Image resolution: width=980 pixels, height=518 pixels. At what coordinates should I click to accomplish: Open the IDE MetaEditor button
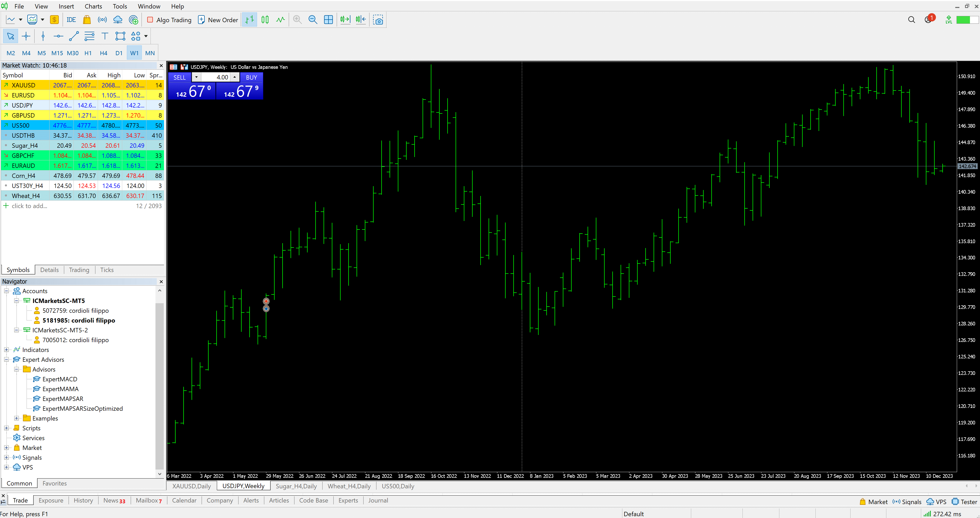[71, 20]
